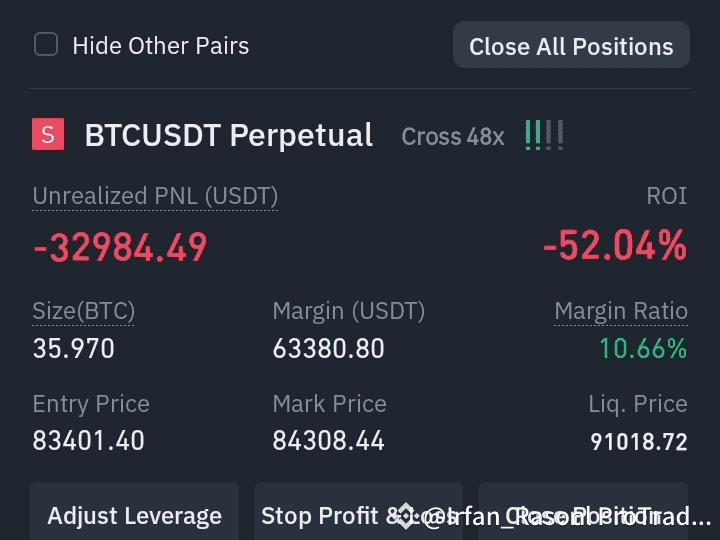Click the ROI label
This screenshot has width=720, height=540.
pos(667,196)
